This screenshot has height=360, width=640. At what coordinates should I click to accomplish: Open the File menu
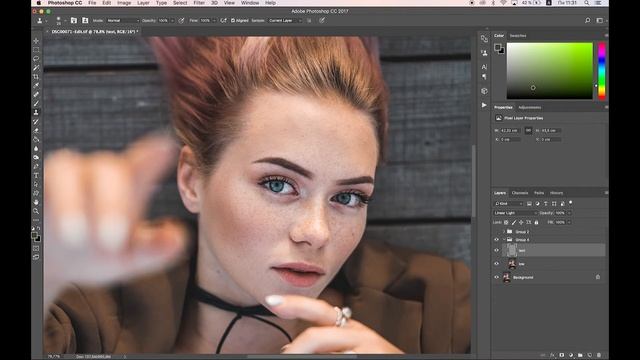coord(92,3)
